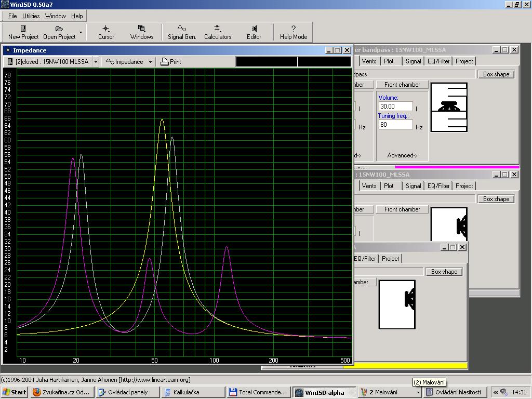Image resolution: width=532 pixels, height=399 pixels.
Task: Print the impedance graph
Action: pyautogui.click(x=171, y=62)
